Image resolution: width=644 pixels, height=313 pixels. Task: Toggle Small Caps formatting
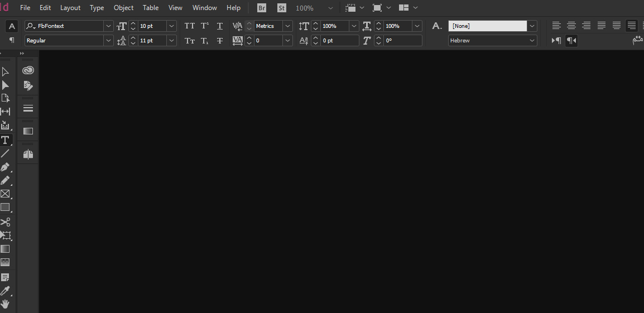(x=190, y=41)
